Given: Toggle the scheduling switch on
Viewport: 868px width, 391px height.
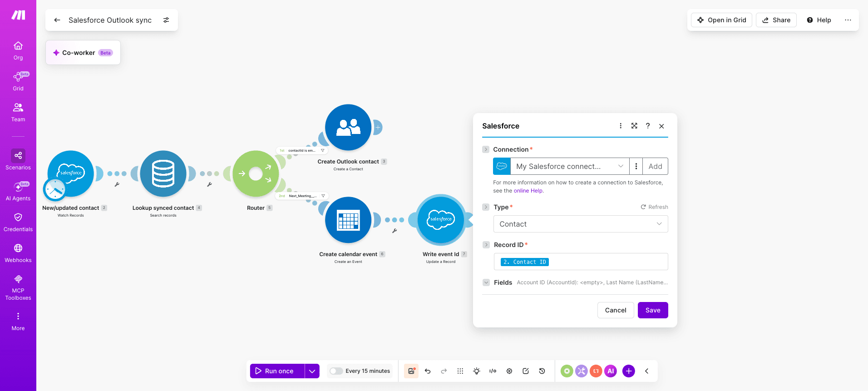Looking at the screenshot, I should pyautogui.click(x=336, y=371).
